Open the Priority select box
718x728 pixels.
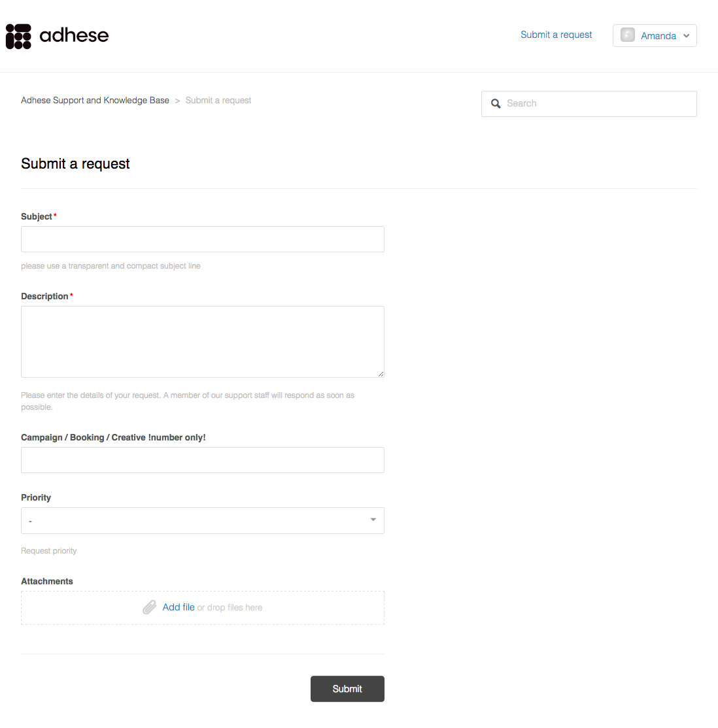(203, 520)
